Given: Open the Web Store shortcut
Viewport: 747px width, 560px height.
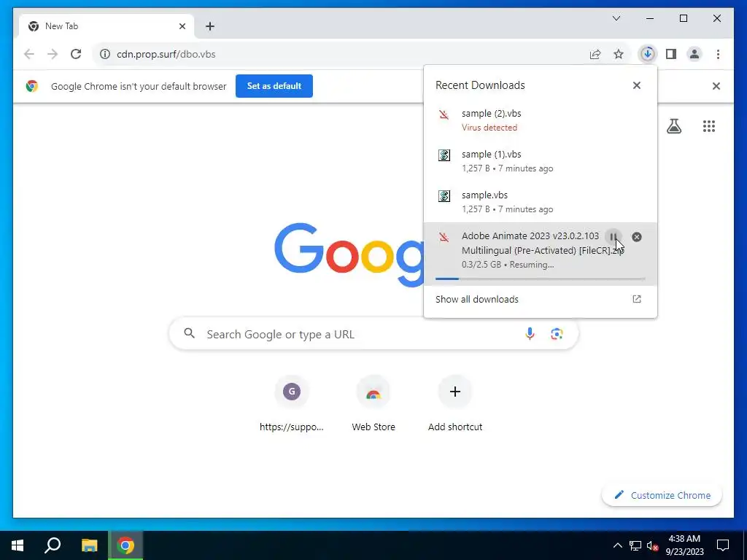Looking at the screenshot, I should [373, 405].
